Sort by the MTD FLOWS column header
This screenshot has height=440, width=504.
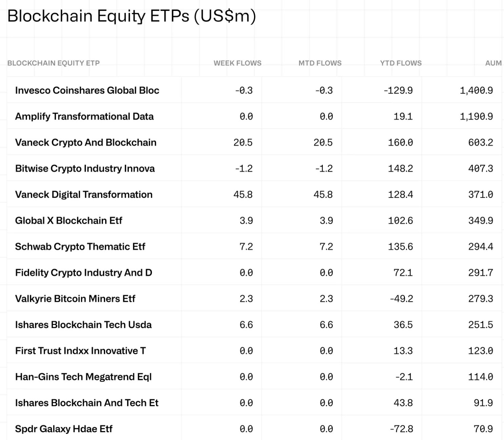[320, 63]
